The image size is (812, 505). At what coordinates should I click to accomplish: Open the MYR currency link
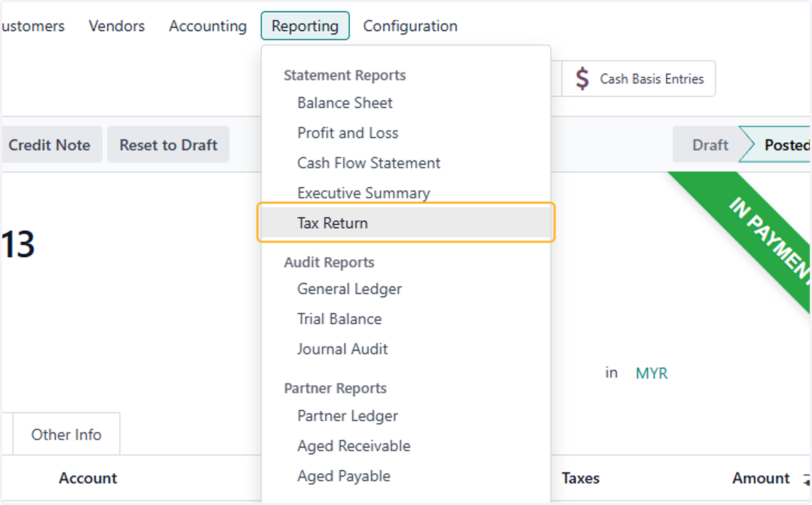(x=652, y=373)
